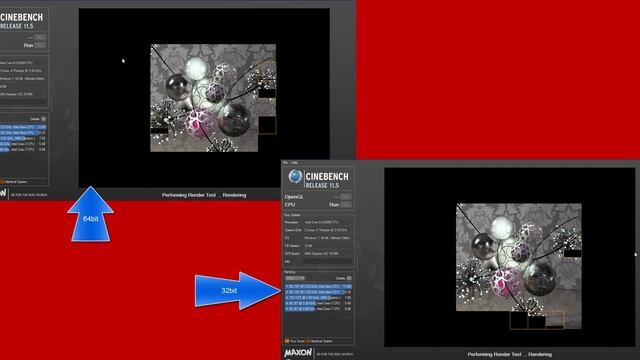
Task: Click Identical System legend in 32bit window
Action: click(320, 341)
